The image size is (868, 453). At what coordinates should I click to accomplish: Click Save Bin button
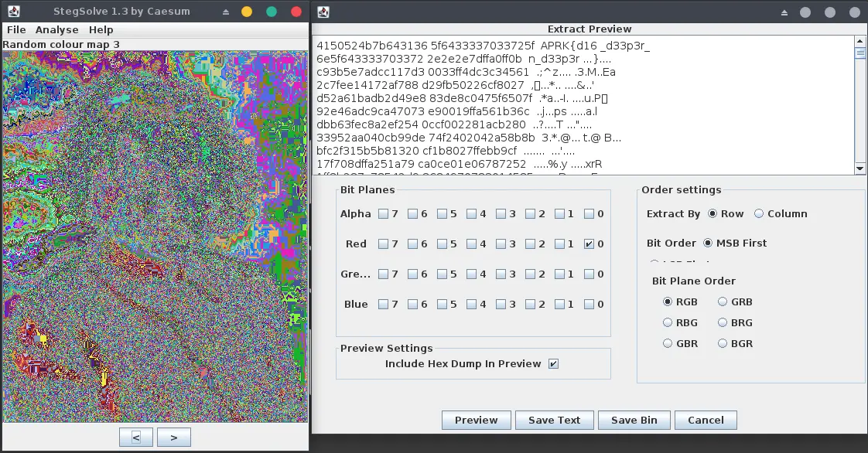tap(634, 421)
